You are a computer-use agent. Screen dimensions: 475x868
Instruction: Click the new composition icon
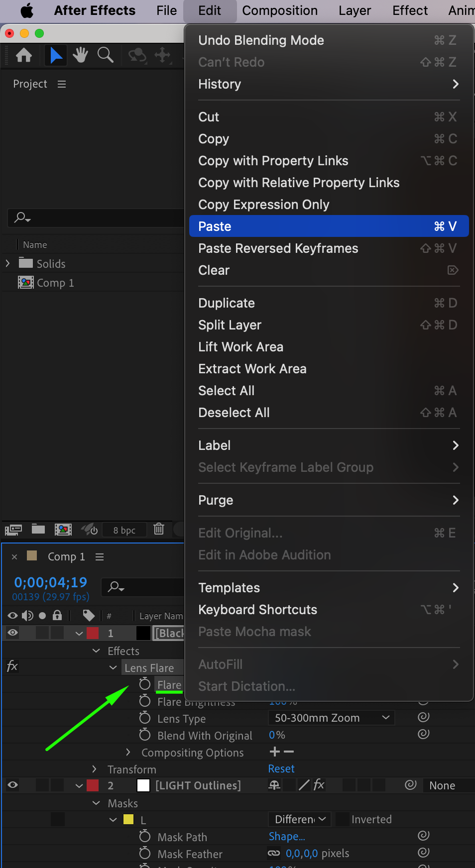[x=63, y=529]
